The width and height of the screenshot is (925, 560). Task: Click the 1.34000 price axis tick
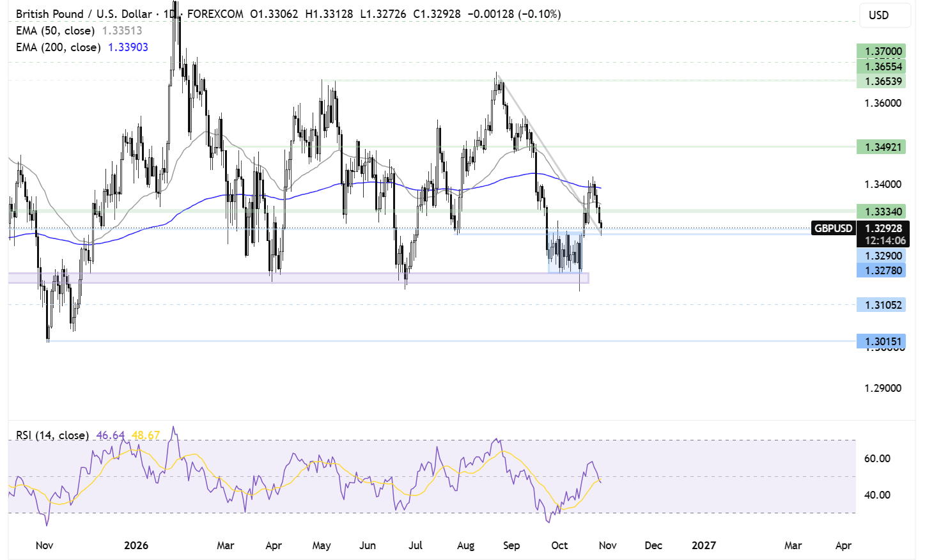(883, 184)
